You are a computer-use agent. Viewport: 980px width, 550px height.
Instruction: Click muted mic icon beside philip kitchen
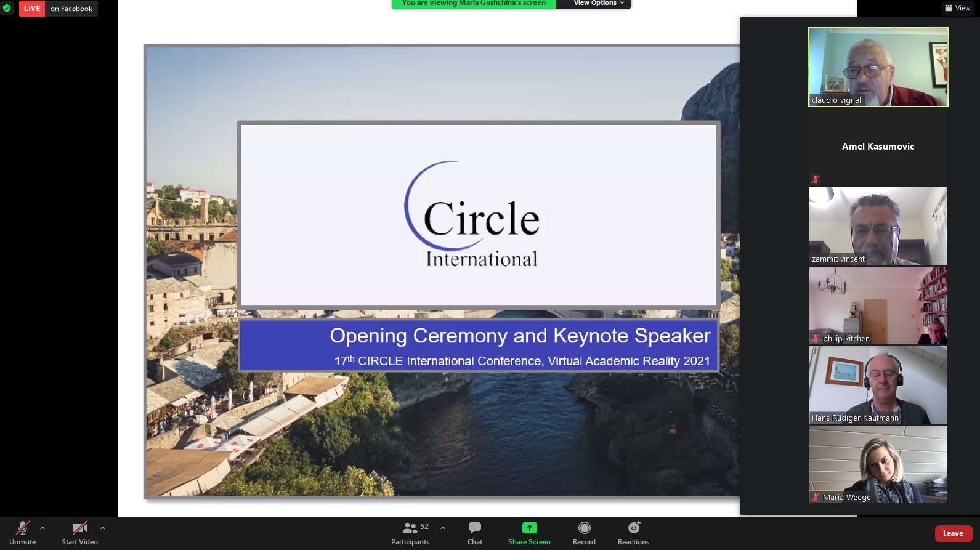coord(816,338)
